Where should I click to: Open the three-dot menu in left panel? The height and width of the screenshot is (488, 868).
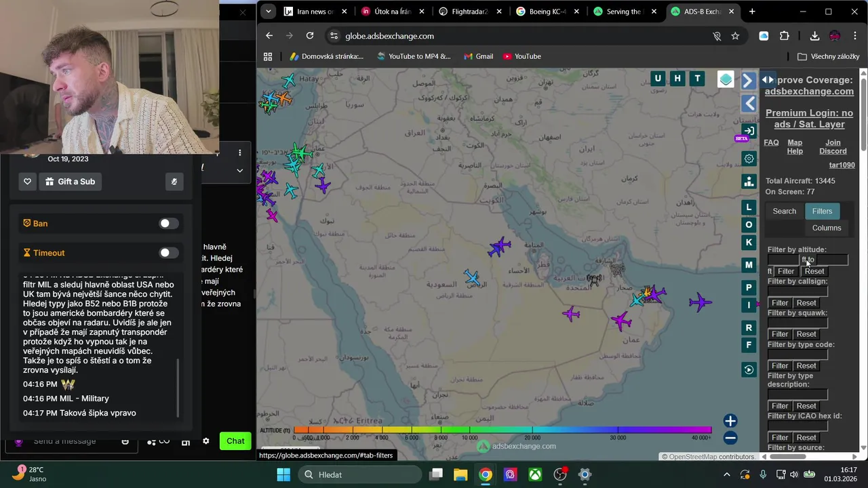click(239, 152)
